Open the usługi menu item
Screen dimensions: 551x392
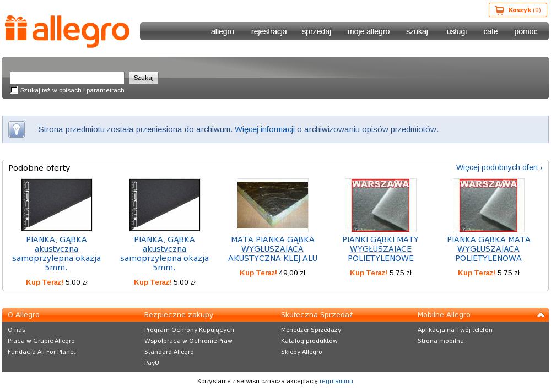456,31
